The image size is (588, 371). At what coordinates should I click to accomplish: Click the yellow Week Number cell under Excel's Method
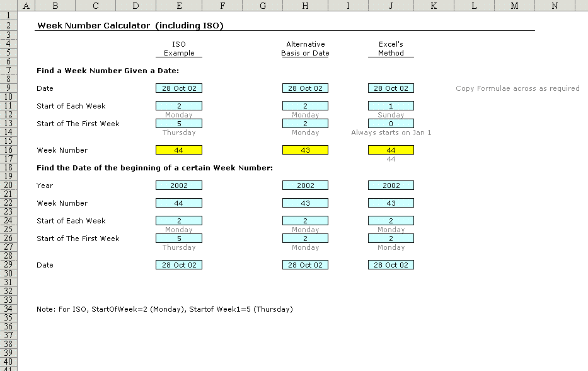coord(391,150)
